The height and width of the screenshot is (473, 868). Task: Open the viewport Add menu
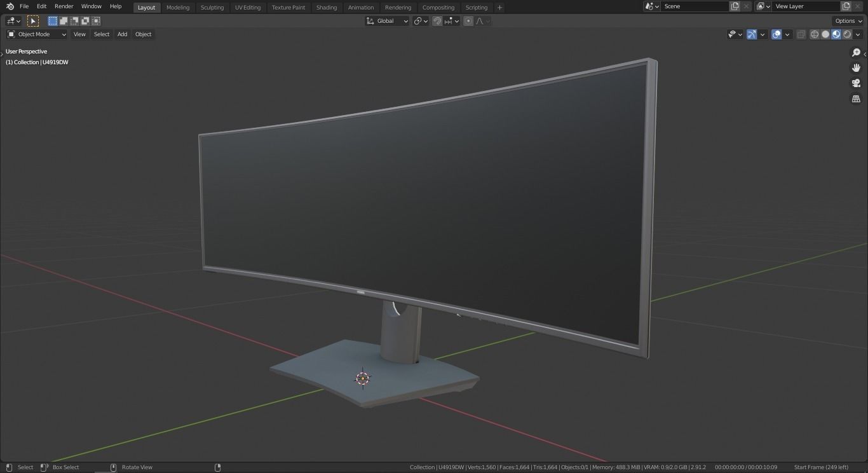122,34
